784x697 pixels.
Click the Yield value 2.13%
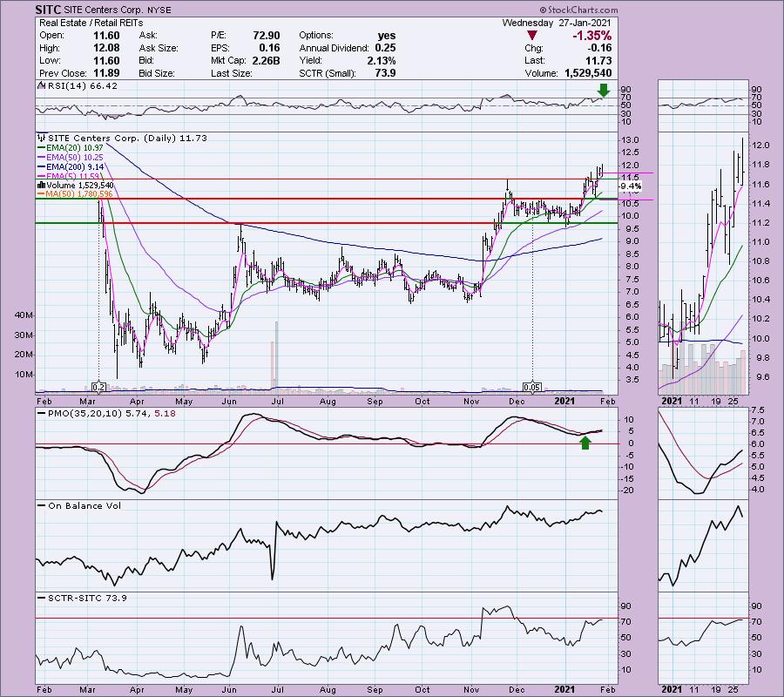click(382, 60)
